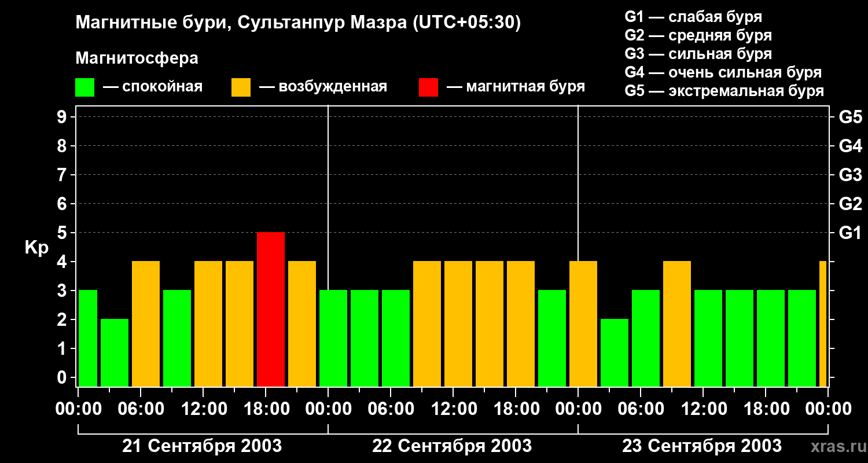Pick the orange bar above 12:00 on 22 September
Image resolution: width=868 pixels, height=463 pixels.
(x=458, y=324)
